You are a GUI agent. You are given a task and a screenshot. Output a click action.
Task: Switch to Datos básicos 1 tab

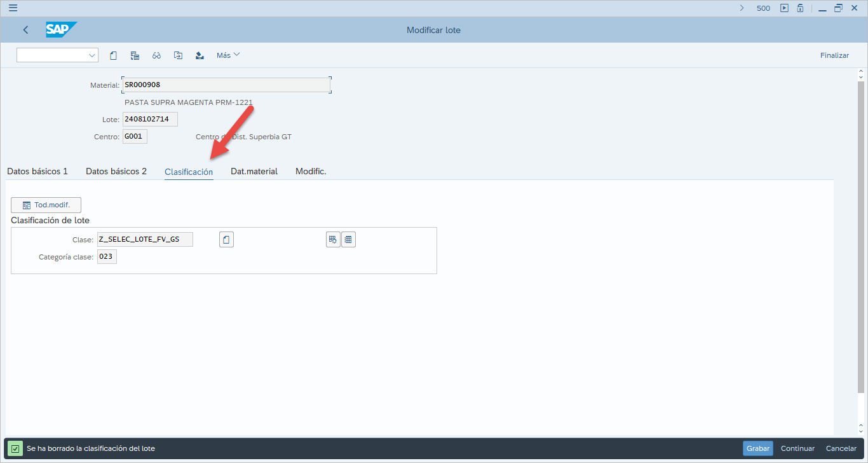37,171
